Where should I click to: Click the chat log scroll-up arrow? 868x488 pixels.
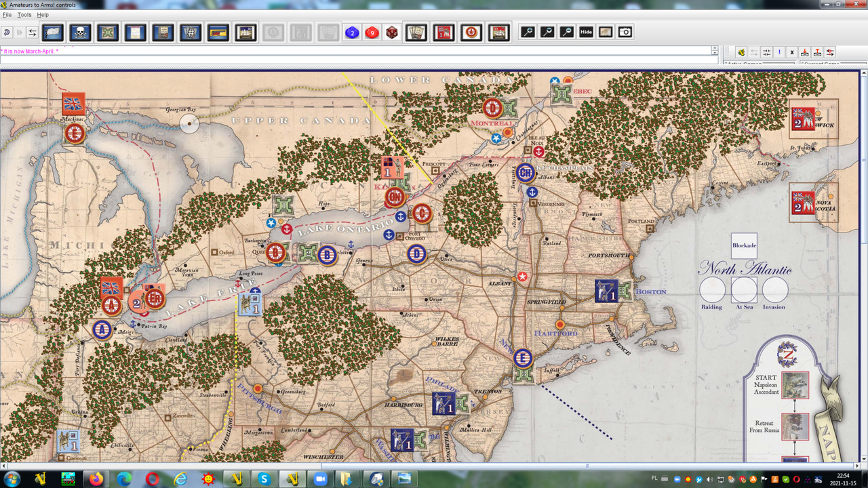[714, 49]
